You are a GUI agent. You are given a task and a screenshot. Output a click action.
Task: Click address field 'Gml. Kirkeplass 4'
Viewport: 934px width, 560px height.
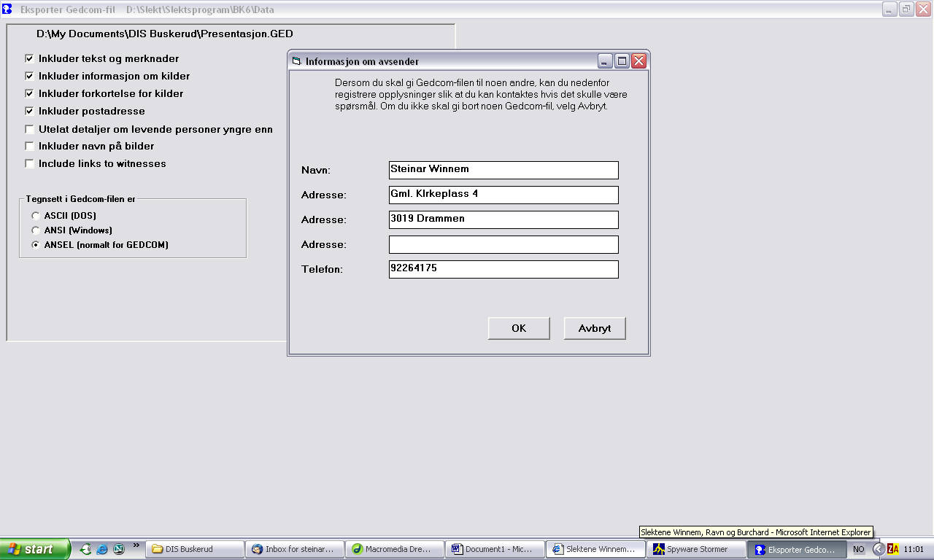pyautogui.click(x=503, y=195)
